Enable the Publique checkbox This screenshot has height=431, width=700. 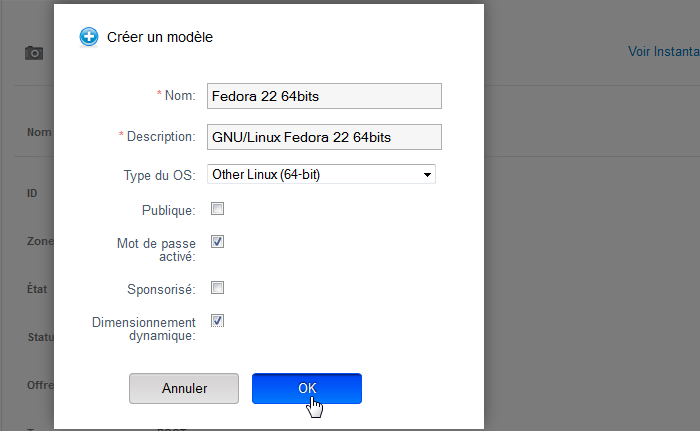click(217, 209)
